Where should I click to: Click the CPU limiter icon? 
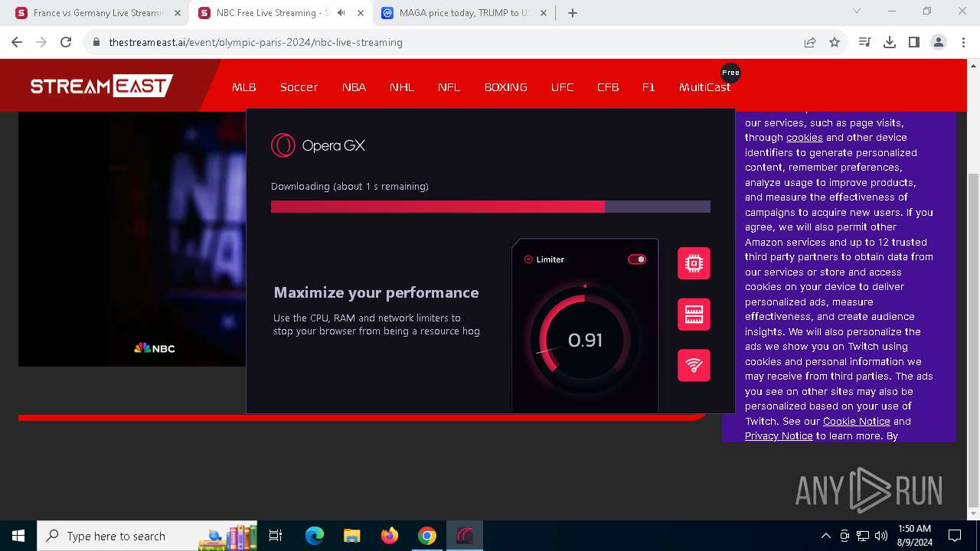coord(694,263)
